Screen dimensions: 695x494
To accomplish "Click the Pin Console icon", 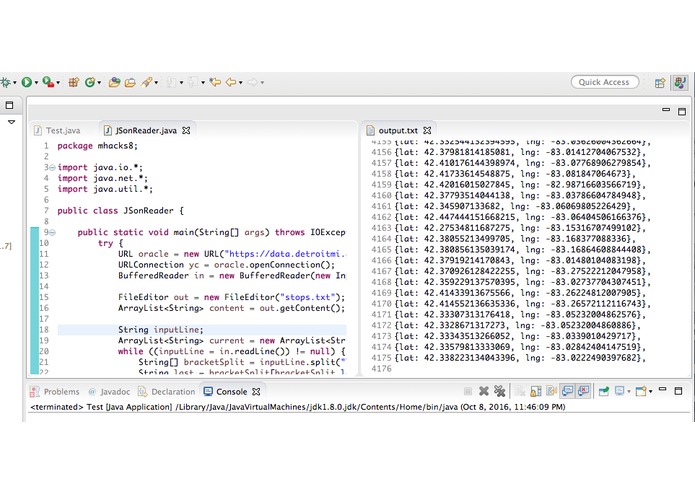I will (x=604, y=391).
